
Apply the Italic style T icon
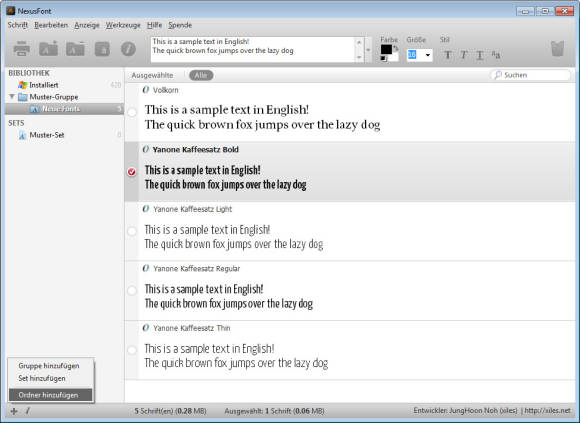point(463,55)
